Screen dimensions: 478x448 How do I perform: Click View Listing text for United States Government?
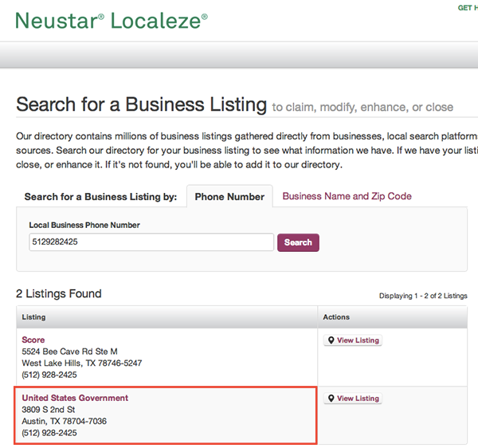[358, 399]
